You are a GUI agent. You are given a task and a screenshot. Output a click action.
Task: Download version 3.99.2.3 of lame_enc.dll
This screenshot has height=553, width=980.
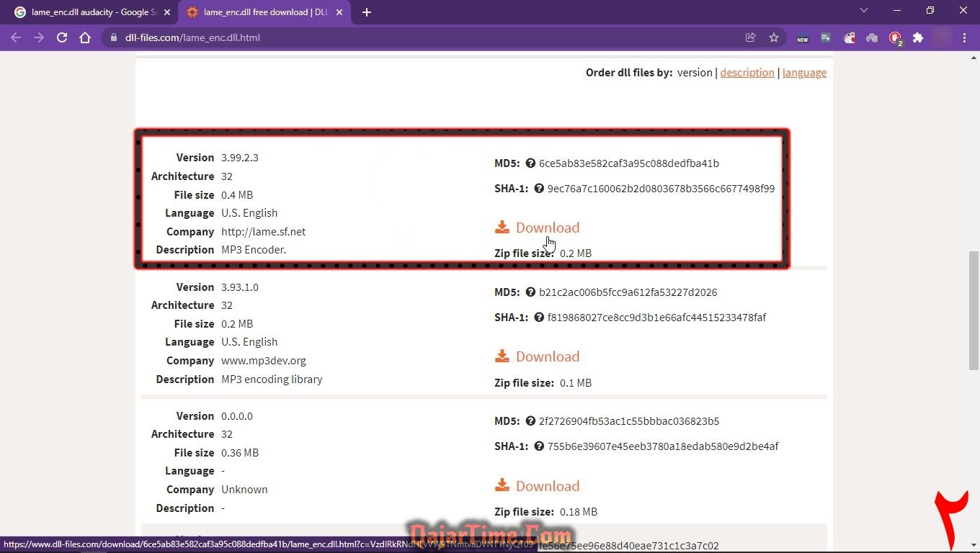[x=547, y=228]
